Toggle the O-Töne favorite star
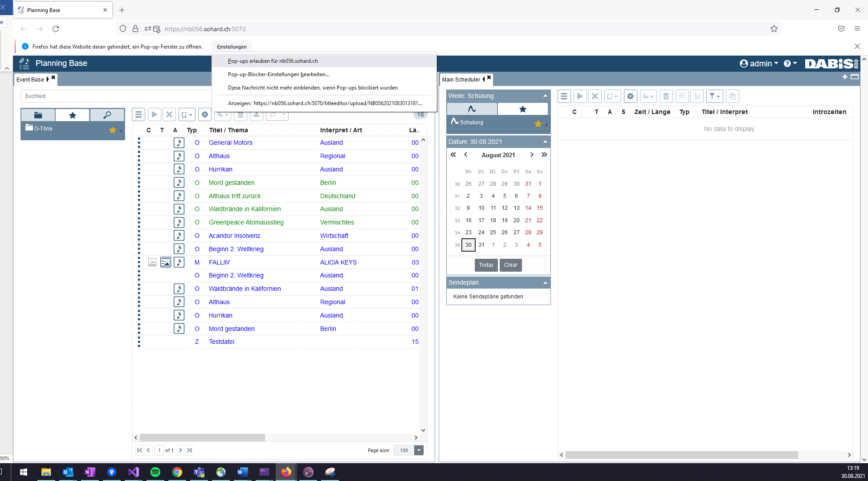Viewport: 868px width, 481px height. 113,130
